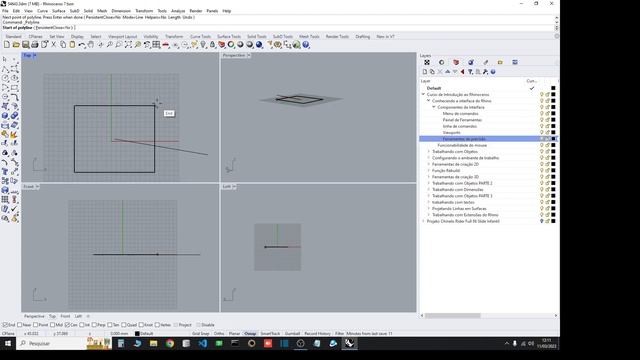Click the color swatch of Viewports layer
The height and width of the screenshot is (360, 640).
[x=553, y=132]
